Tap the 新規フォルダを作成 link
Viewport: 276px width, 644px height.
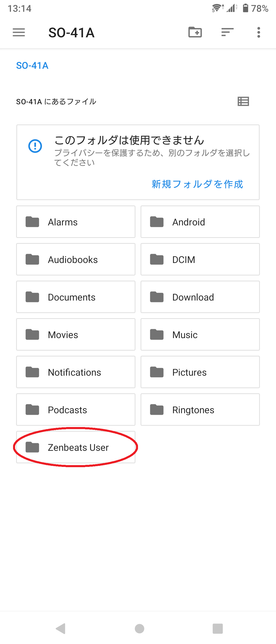pos(197,184)
